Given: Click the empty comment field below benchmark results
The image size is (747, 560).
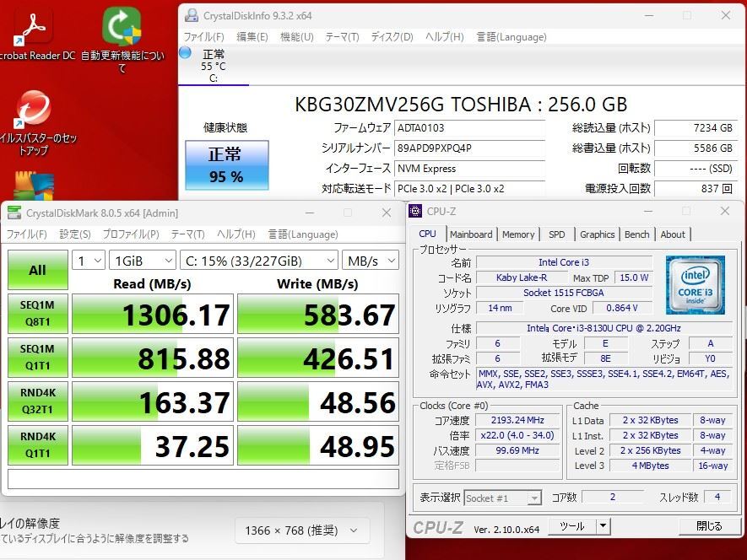Looking at the screenshot, I should point(203,479).
